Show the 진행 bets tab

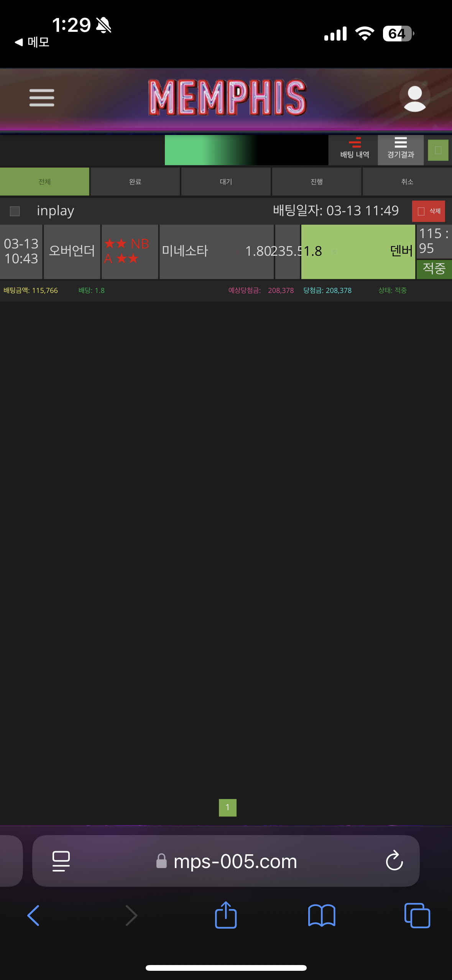pos(316,182)
